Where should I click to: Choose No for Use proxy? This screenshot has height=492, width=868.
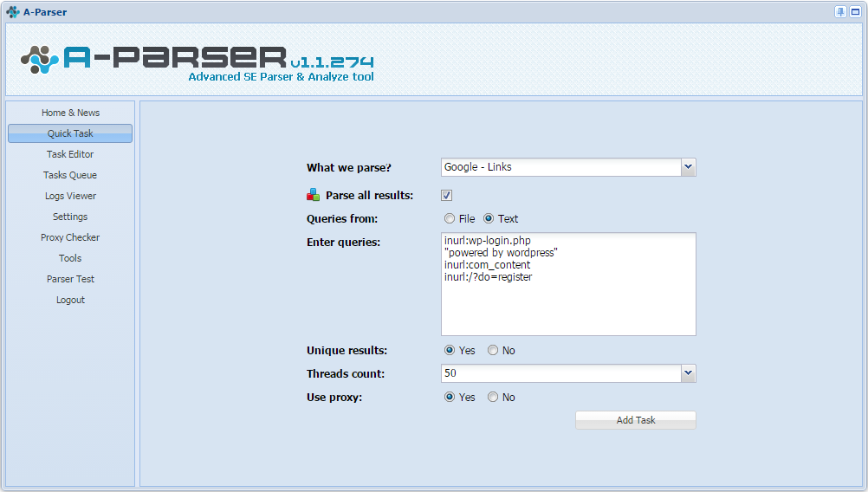(x=493, y=397)
